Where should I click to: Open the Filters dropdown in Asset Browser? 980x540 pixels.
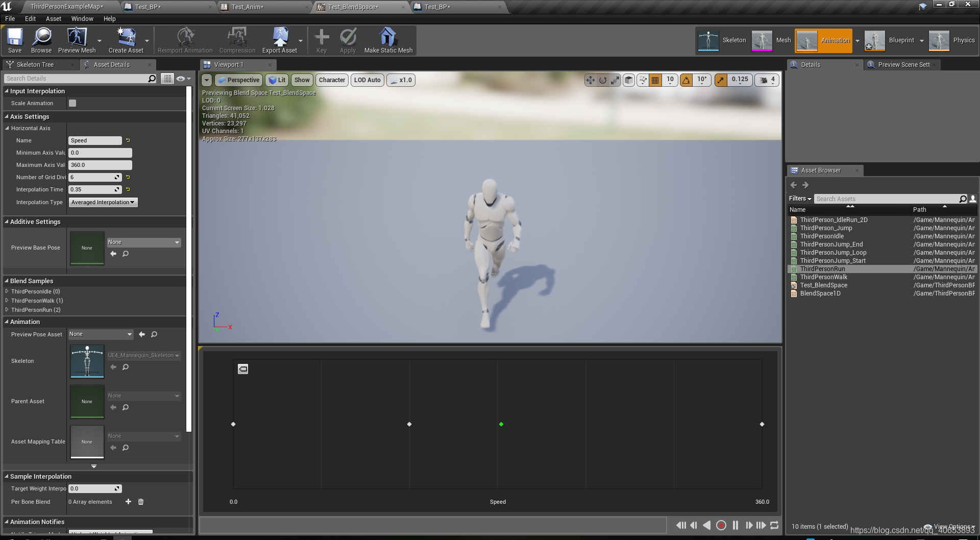click(x=800, y=199)
